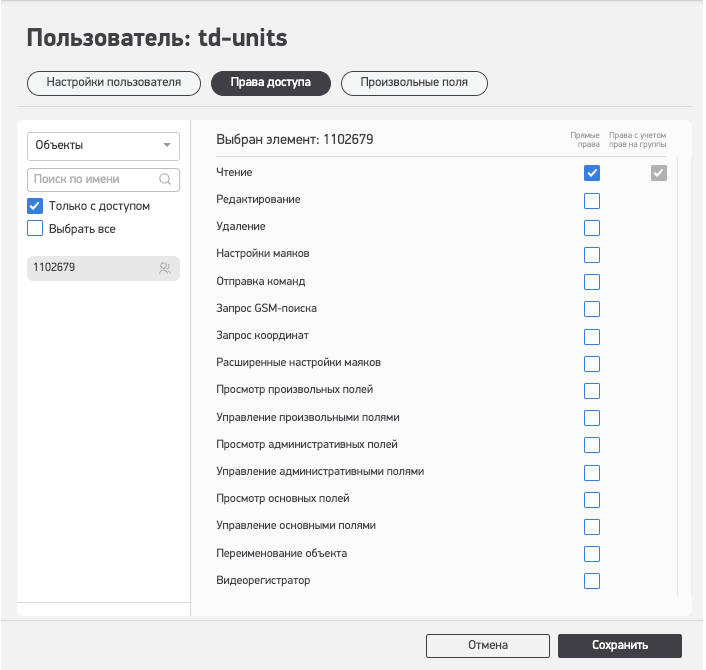Check the Отправка команд box

tap(592, 282)
